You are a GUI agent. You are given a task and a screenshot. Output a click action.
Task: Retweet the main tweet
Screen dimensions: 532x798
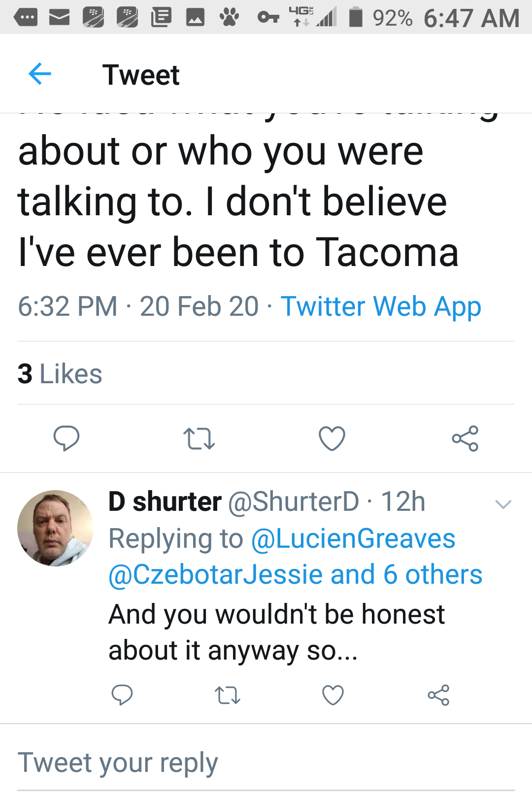(199, 438)
